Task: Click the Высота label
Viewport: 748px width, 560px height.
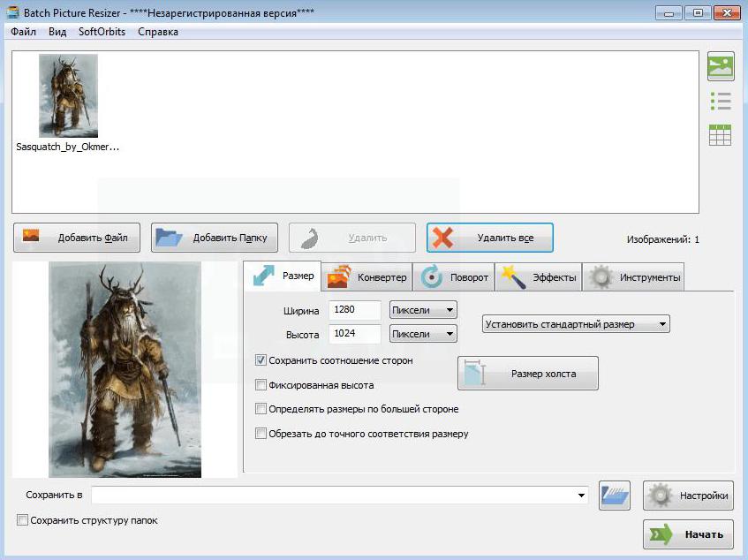Action: coord(302,335)
